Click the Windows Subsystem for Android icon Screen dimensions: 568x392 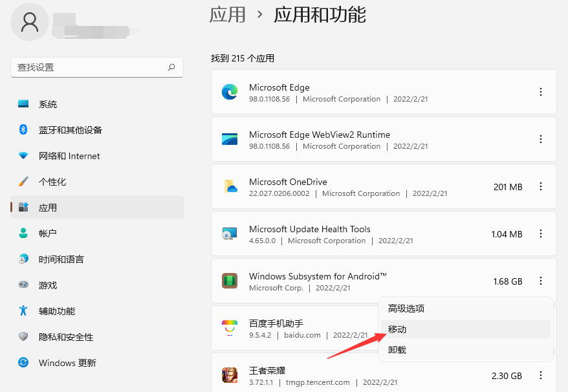[x=230, y=281]
